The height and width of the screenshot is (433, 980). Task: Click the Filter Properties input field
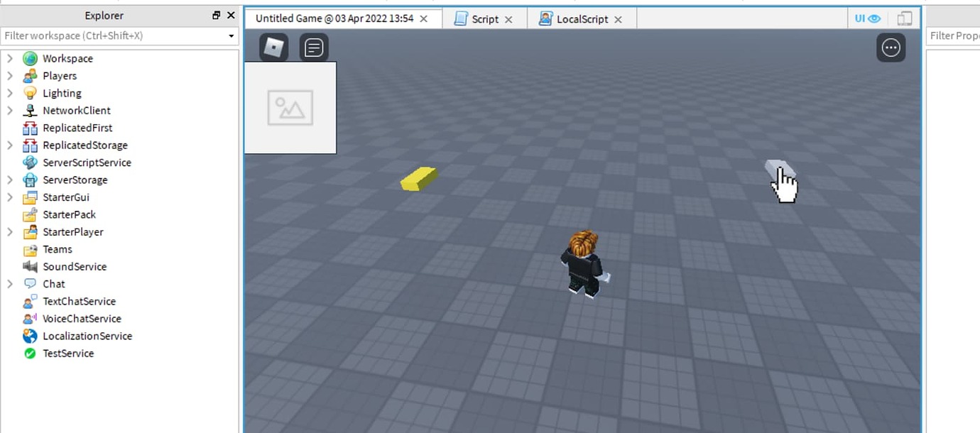click(x=959, y=35)
